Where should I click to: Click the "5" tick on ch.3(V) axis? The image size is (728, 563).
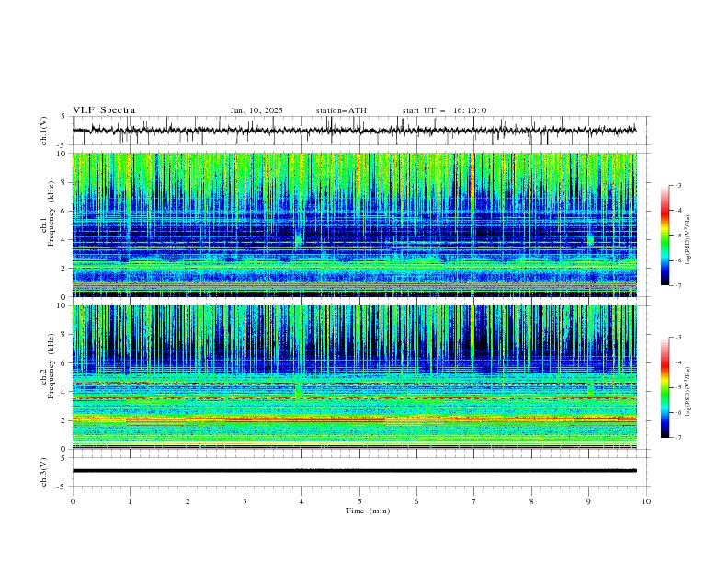point(64,458)
